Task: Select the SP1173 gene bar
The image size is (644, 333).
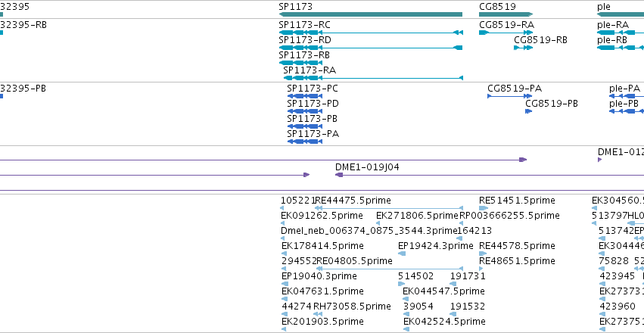Action: pos(371,14)
